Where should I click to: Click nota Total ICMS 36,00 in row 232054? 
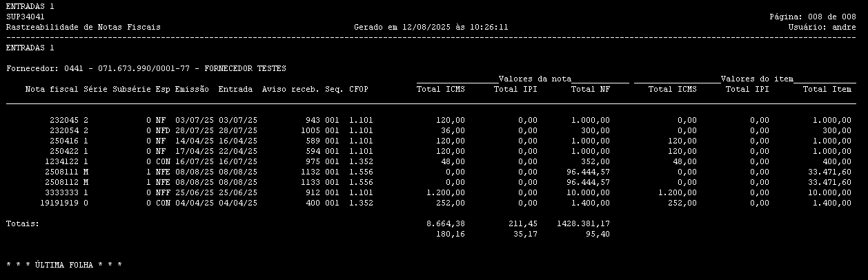pos(453,130)
